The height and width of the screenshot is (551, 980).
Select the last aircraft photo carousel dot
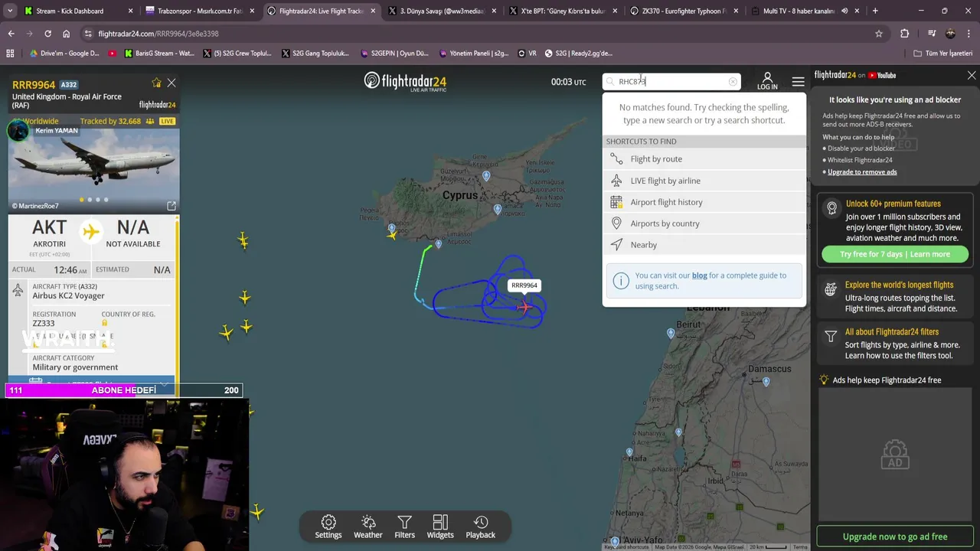click(x=106, y=200)
